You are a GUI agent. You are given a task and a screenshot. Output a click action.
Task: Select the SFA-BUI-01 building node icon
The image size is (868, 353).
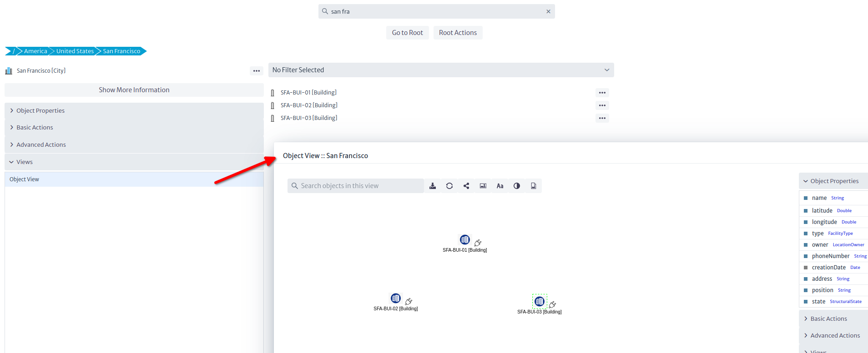point(464,240)
